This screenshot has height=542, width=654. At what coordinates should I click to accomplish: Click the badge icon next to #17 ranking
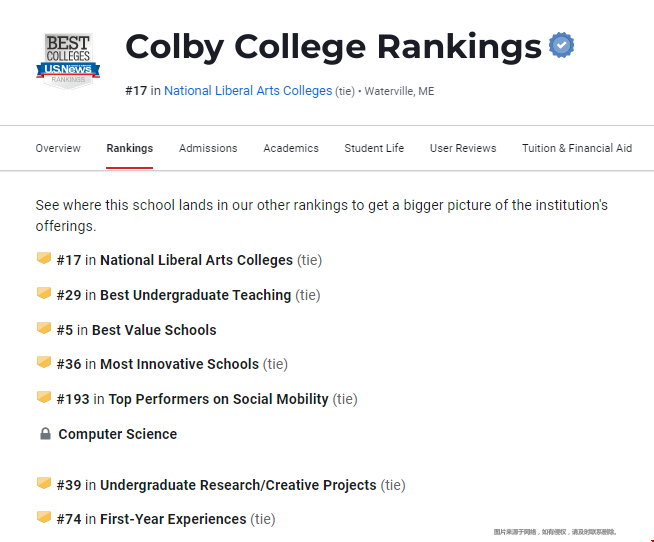[x=44, y=258]
